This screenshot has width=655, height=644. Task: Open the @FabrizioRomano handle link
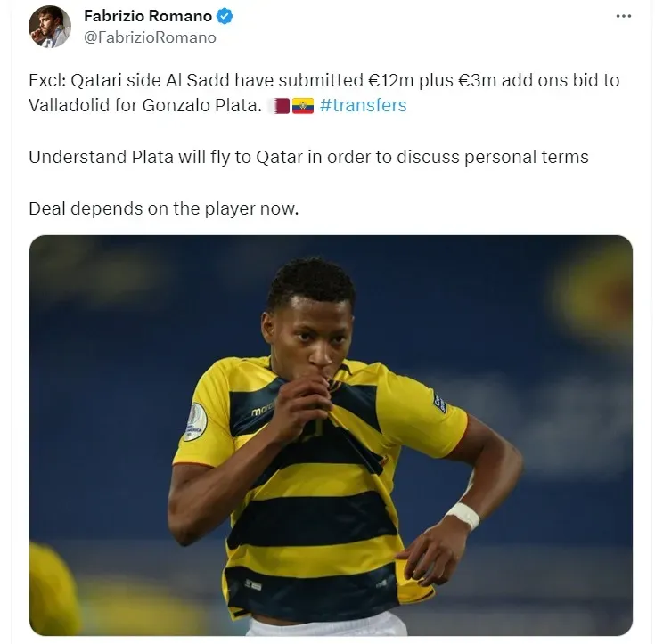[x=150, y=37]
